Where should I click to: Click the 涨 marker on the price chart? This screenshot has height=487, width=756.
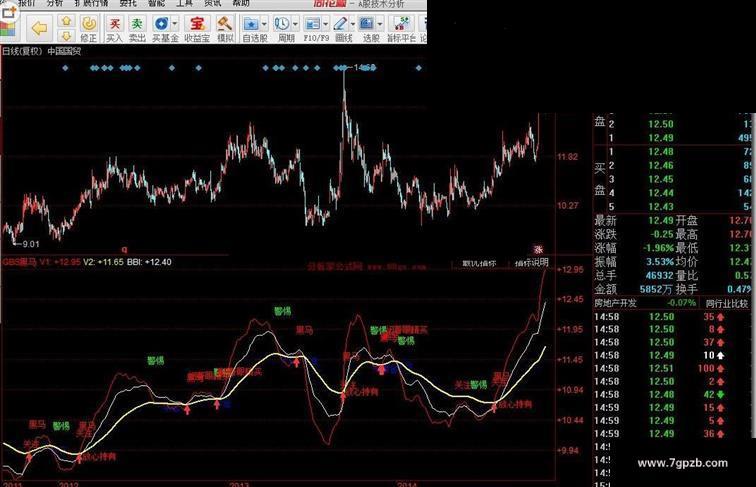[538, 249]
